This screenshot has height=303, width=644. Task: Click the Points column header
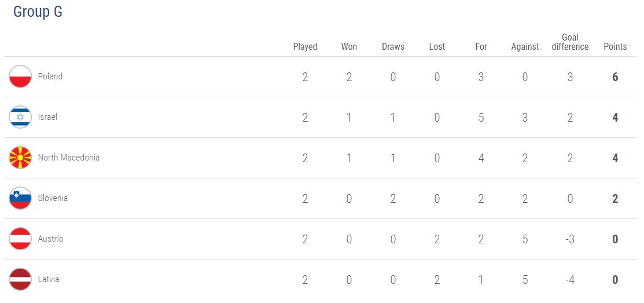tap(615, 47)
